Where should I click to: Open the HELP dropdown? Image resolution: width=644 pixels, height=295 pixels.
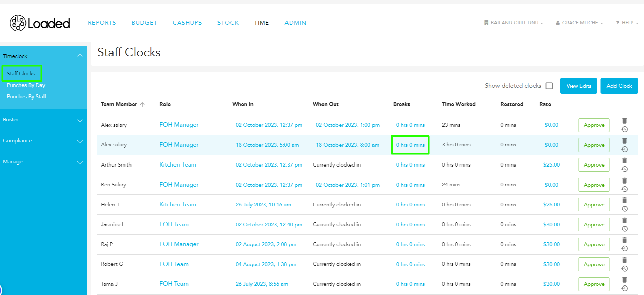pos(627,23)
